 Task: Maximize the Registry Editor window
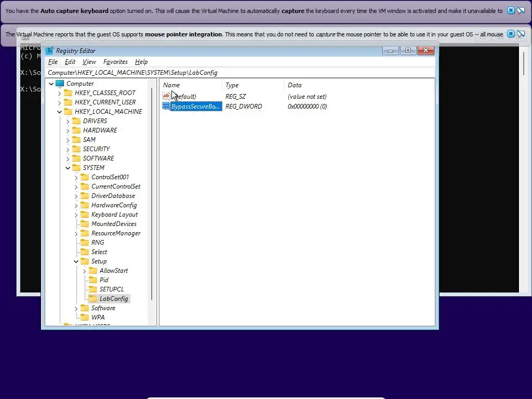(408, 50)
